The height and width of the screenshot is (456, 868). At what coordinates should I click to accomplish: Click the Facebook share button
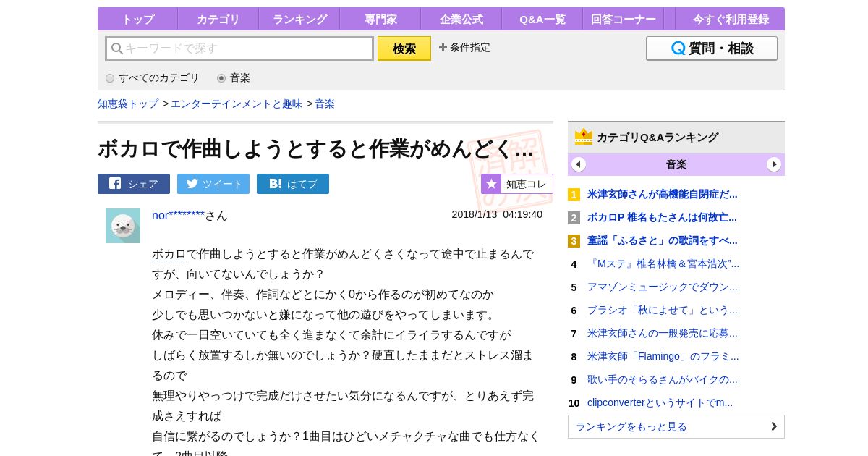click(134, 184)
